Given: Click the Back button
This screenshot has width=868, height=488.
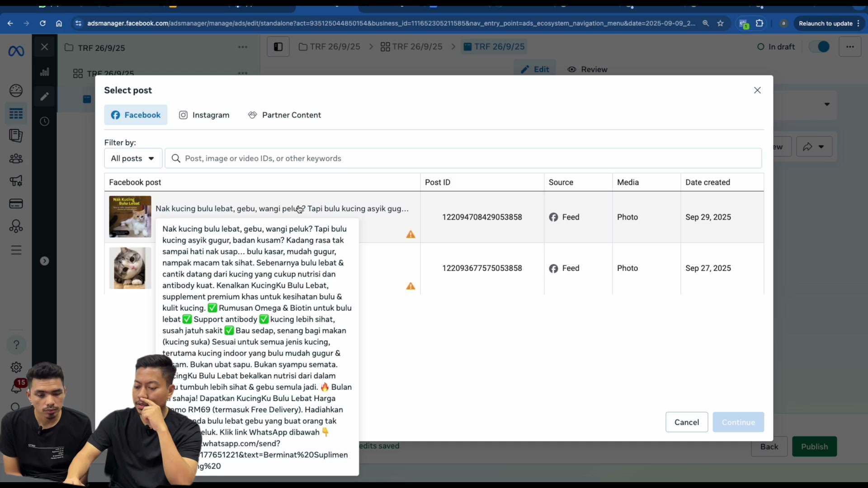Looking at the screenshot, I should 769,446.
